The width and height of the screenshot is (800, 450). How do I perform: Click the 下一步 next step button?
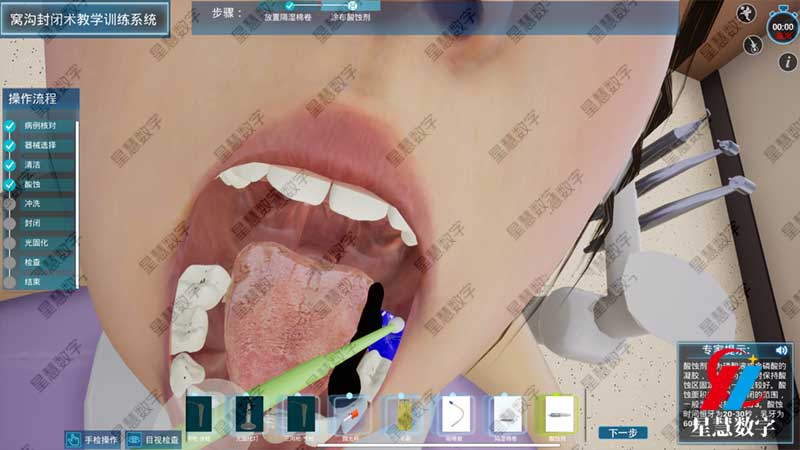[622, 433]
